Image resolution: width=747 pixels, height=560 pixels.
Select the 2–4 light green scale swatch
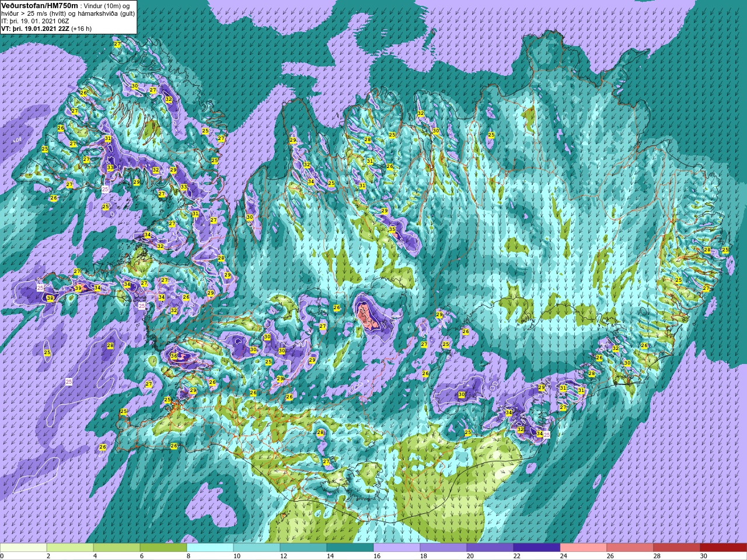pyautogui.click(x=70, y=548)
